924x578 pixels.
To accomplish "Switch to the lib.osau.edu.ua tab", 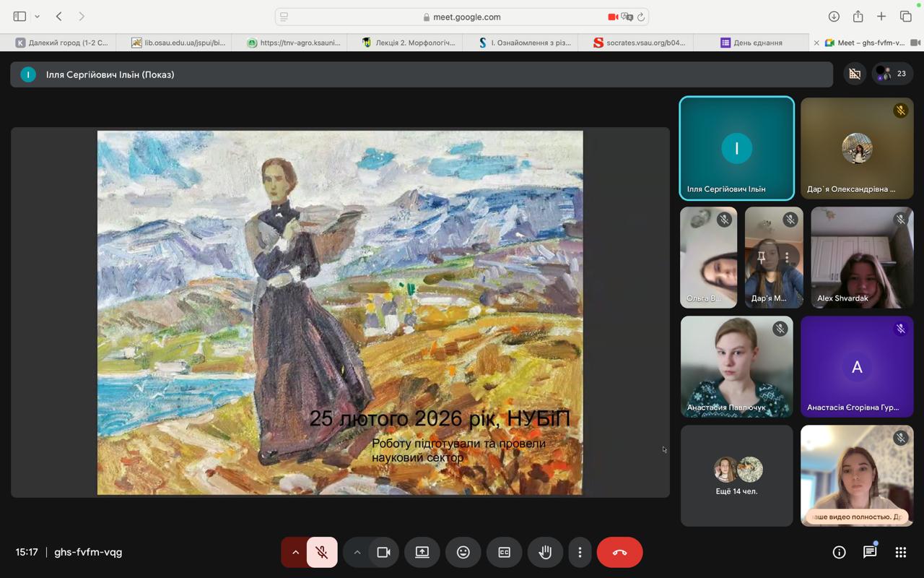I will 178,43.
